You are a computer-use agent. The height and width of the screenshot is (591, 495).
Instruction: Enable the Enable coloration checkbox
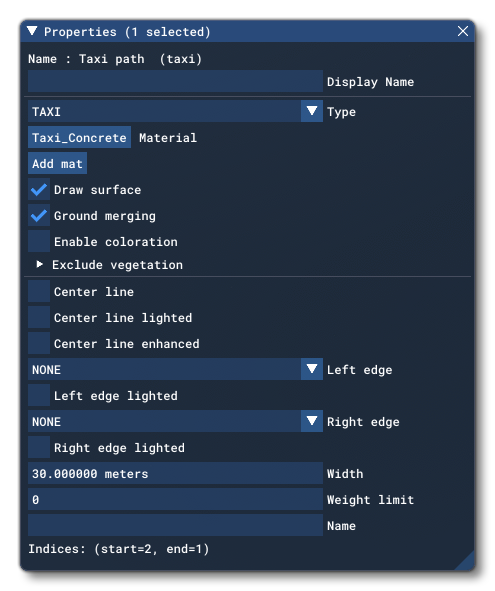[x=39, y=241]
